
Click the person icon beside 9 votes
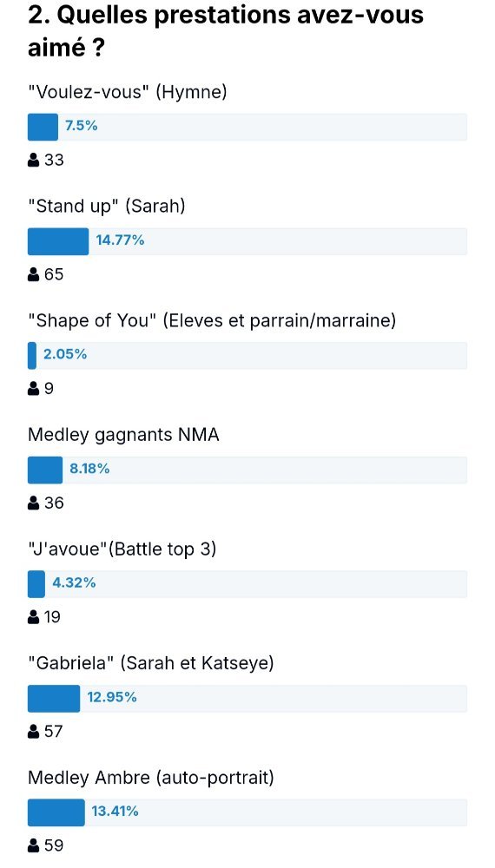coord(33,389)
